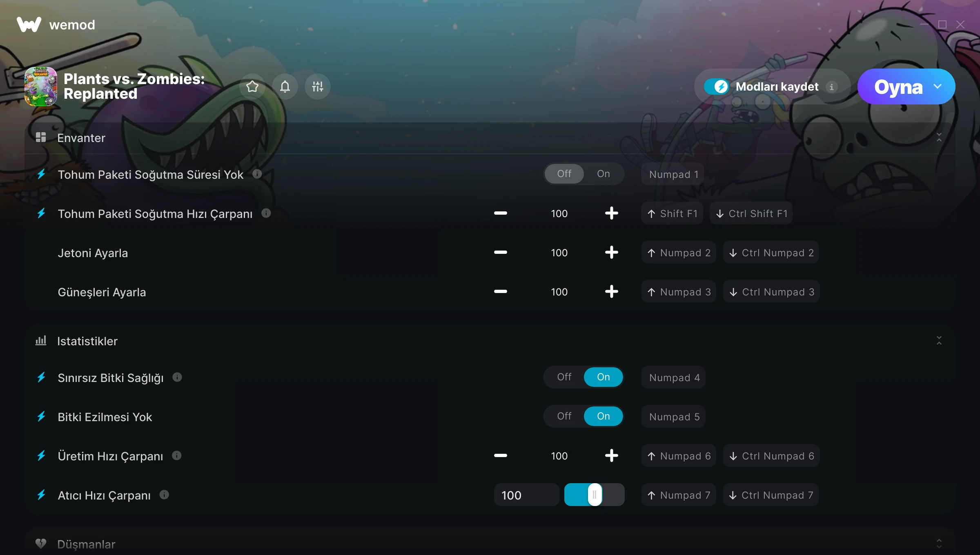Screen dimensions: 980x555
Task: Expand the Düşmanlar section
Action: (939, 544)
